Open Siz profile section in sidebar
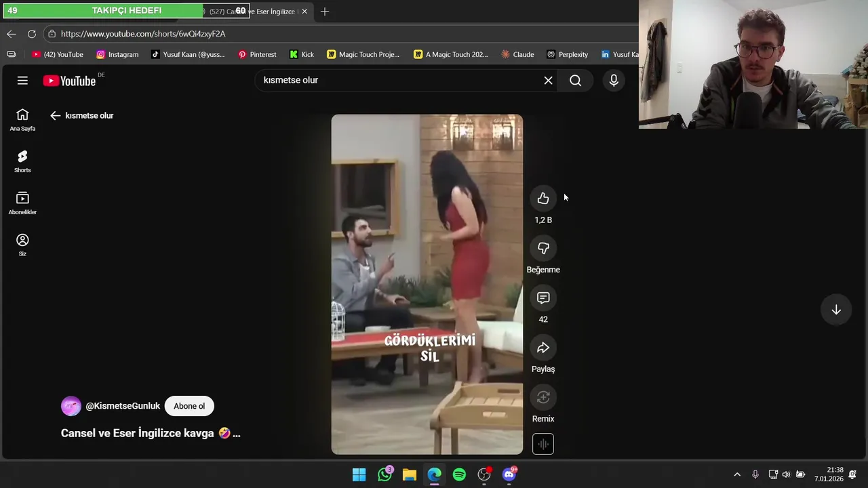 [x=22, y=245]
